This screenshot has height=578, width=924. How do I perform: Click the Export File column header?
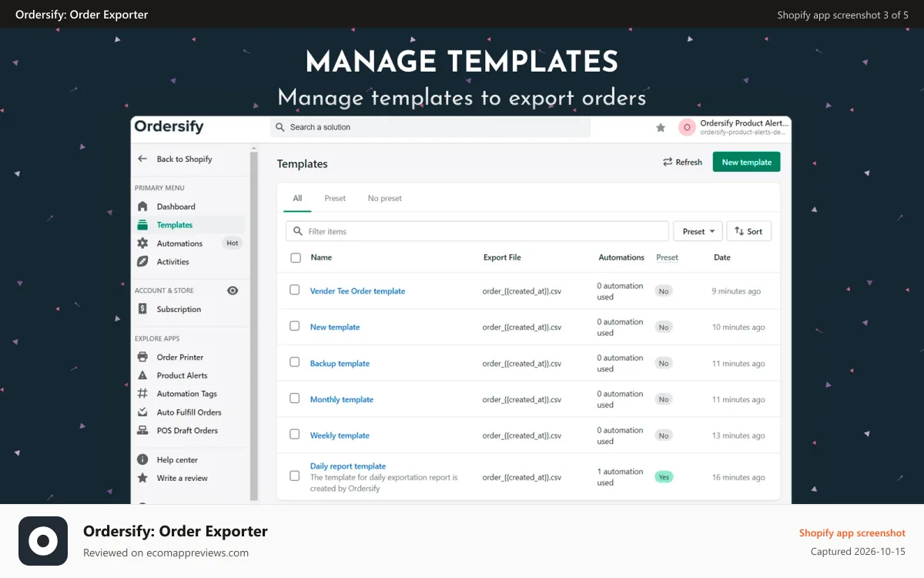click(x=502, y=257)
